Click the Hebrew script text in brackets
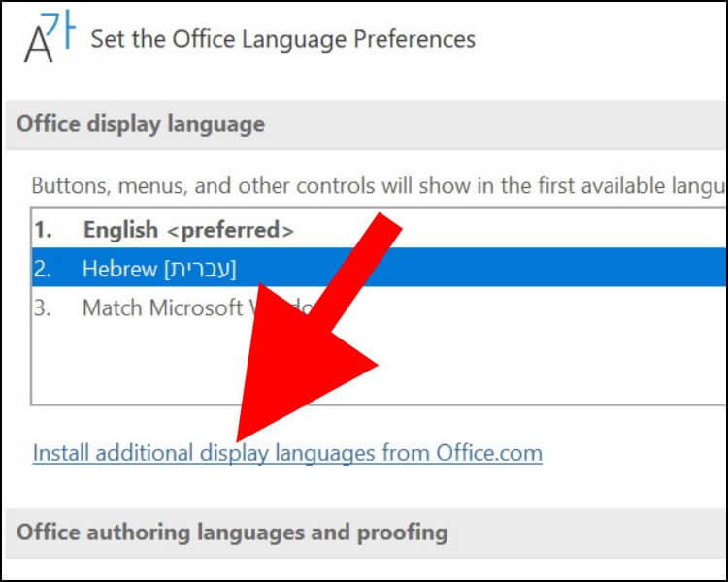 (200, 270)
